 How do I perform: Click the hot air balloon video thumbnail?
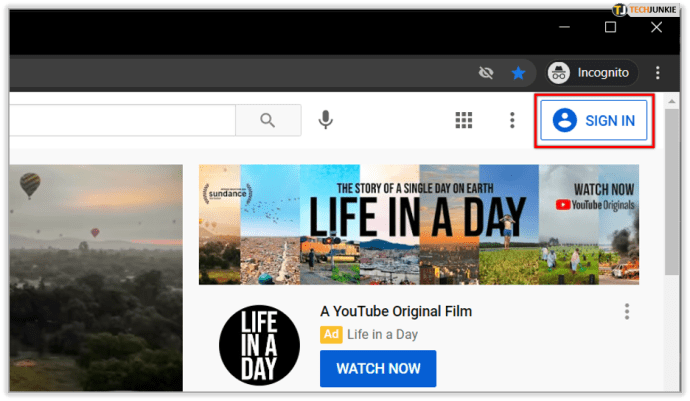96,277
